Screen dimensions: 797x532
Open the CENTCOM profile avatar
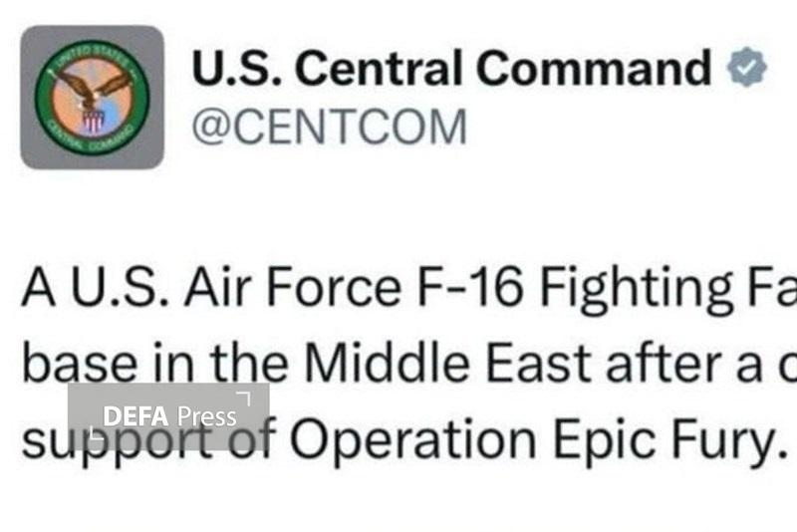point(92,97)
